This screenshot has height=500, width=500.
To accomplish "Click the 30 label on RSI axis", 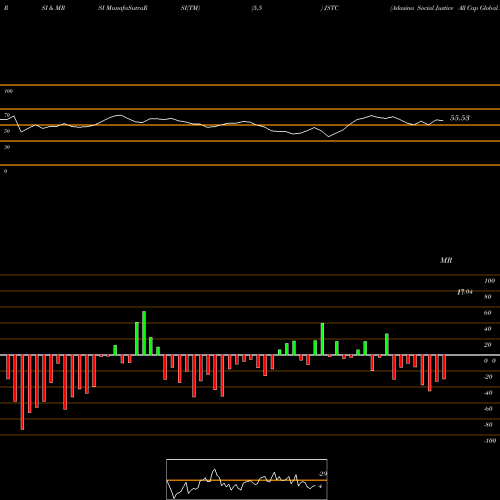I will (7, 147).
